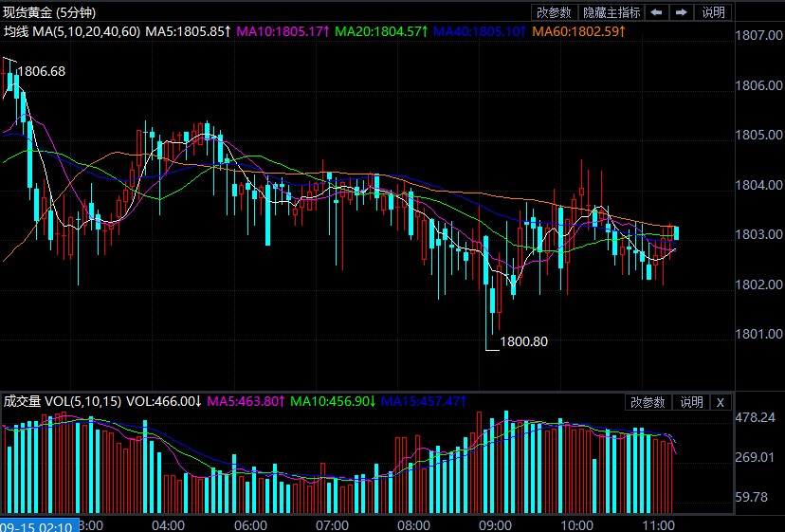Screen dimensions: 785x532
Task: Click the 1800.80 low price marker
Action: pyautogui.click(x=523, y=341)
